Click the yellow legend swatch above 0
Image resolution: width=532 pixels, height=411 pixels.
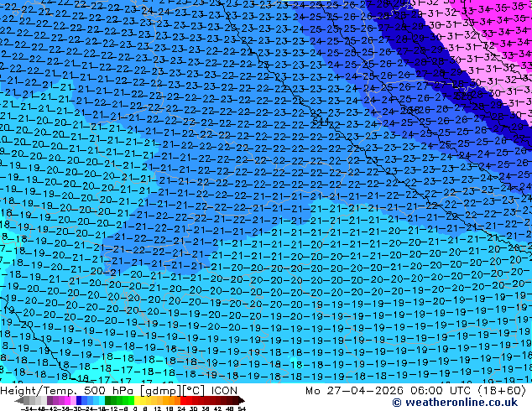[x=137, y=400]
